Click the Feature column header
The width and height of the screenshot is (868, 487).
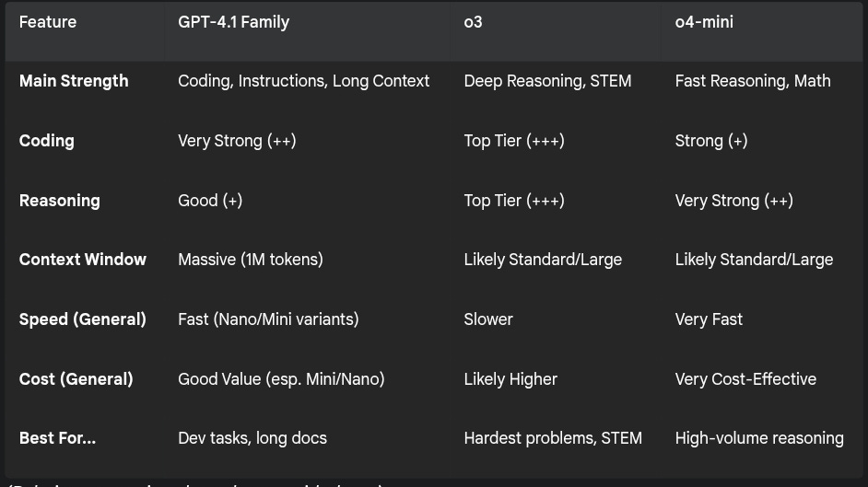48,22
